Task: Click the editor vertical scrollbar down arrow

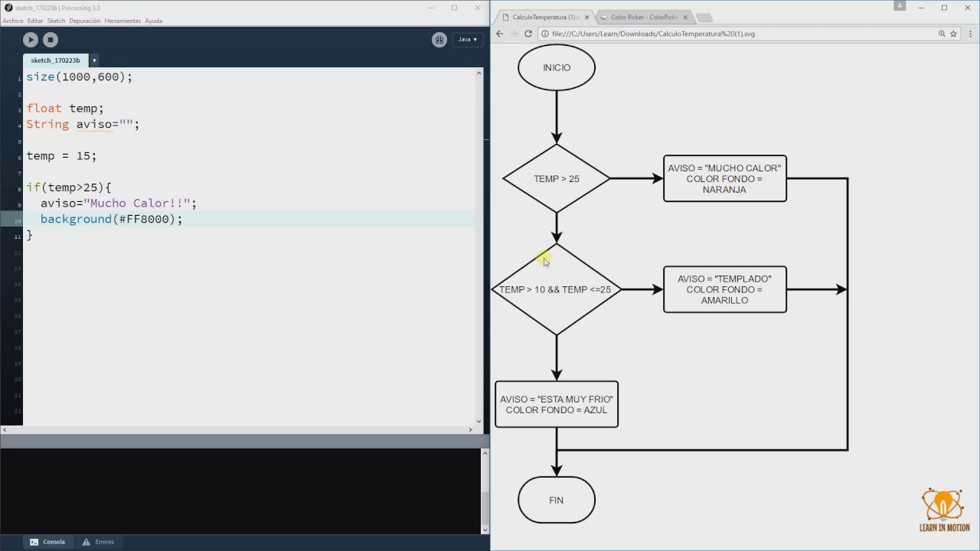Action: (x=479, y=421)
